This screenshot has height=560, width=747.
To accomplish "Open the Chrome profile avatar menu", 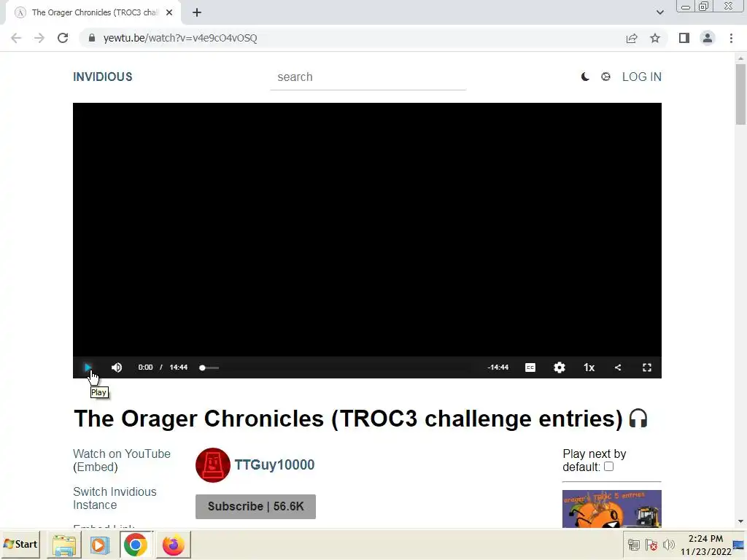I will tap(708, 38).
